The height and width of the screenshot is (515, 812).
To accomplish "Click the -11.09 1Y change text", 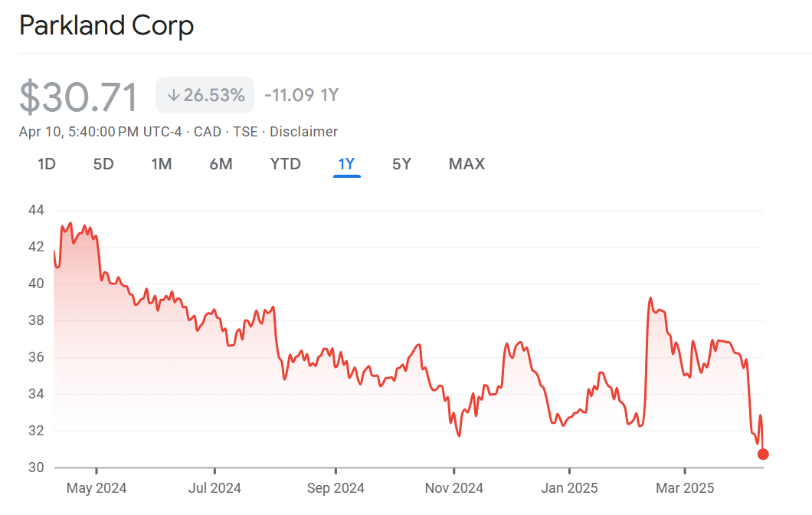I will click(301, 96).
